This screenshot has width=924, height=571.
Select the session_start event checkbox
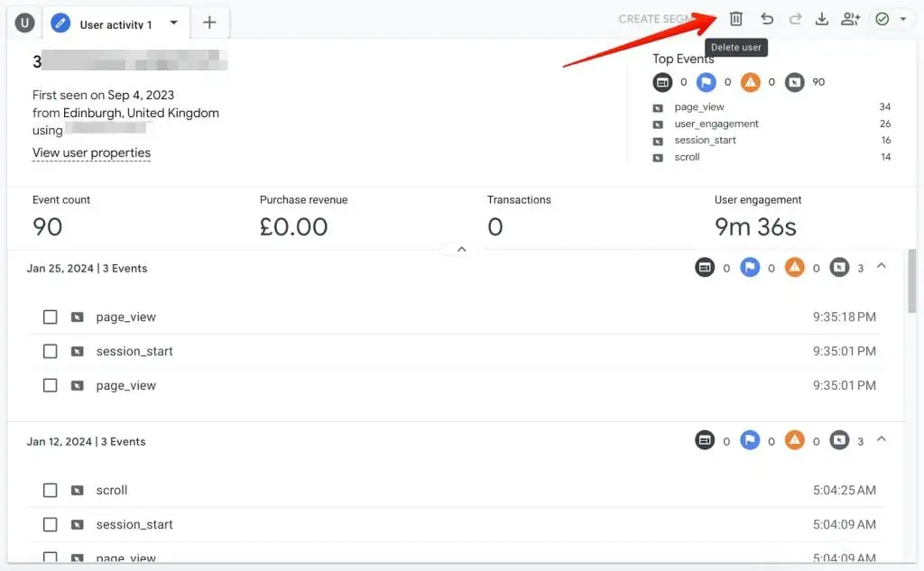click(x=50, y=351)
